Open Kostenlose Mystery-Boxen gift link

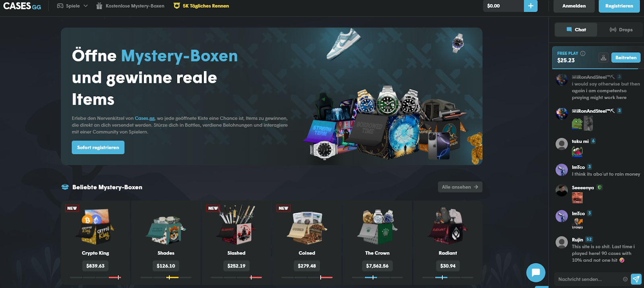point(130,6)
